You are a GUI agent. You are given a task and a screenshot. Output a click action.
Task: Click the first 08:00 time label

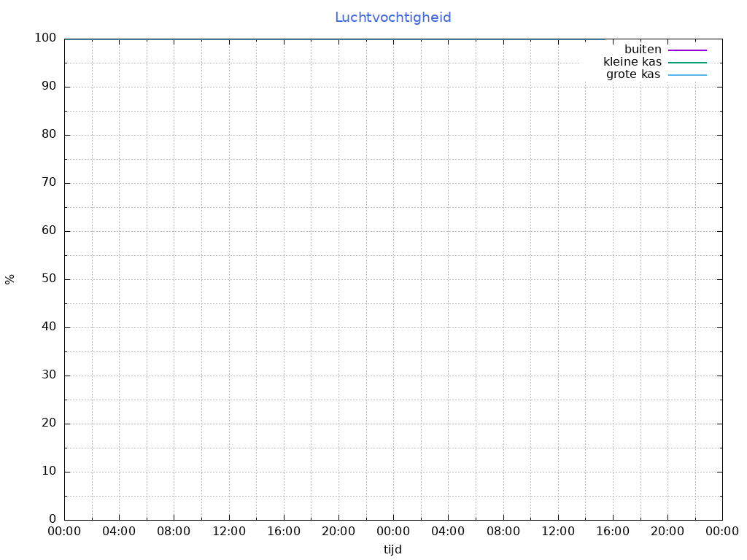[174, 532]
